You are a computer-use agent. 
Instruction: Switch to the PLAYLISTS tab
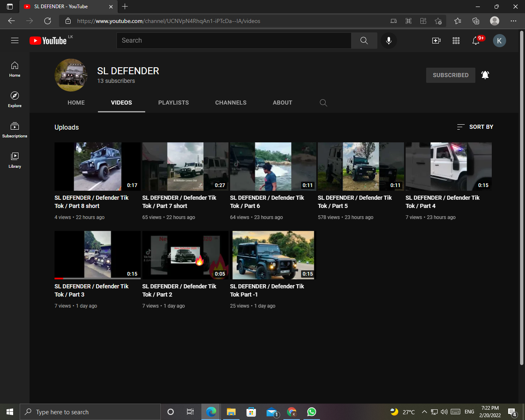tap(173, 103)
